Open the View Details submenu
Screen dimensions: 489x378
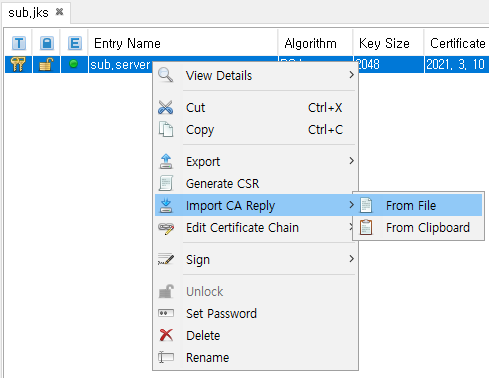coord(256,75)
